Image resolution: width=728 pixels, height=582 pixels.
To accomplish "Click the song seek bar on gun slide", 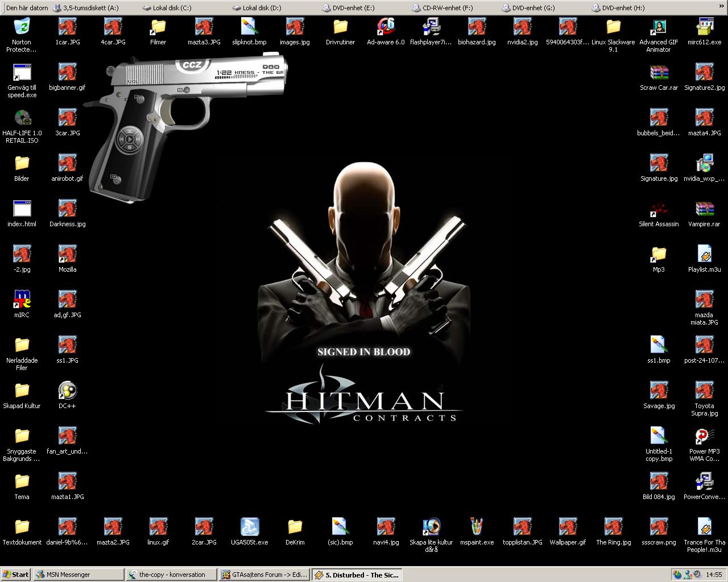I will 236,77.
